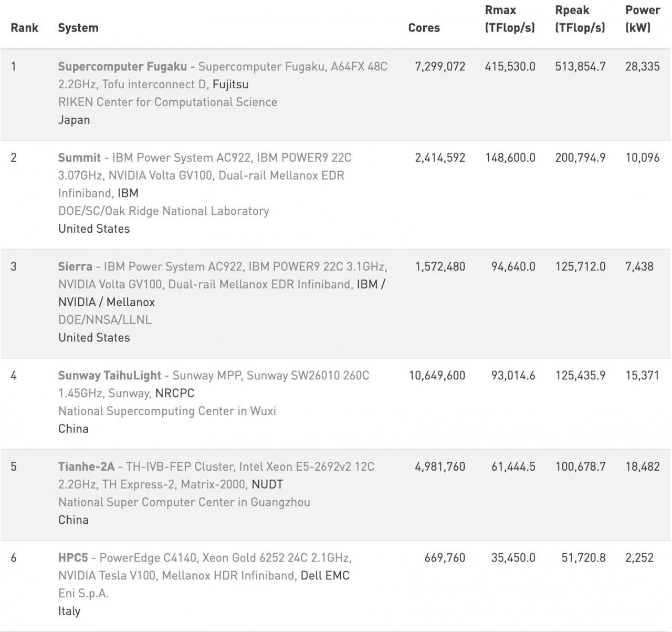672x632 pixels.
Task: Open National Super Computer Center in Guangzhou
Action: (x=184, y=502)
